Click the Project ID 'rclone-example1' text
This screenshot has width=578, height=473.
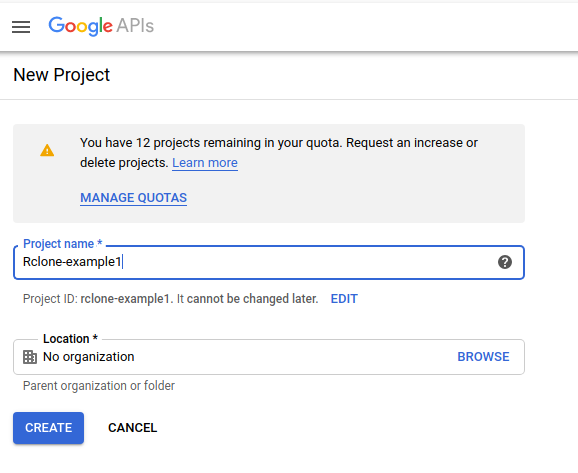click(125, 299)
